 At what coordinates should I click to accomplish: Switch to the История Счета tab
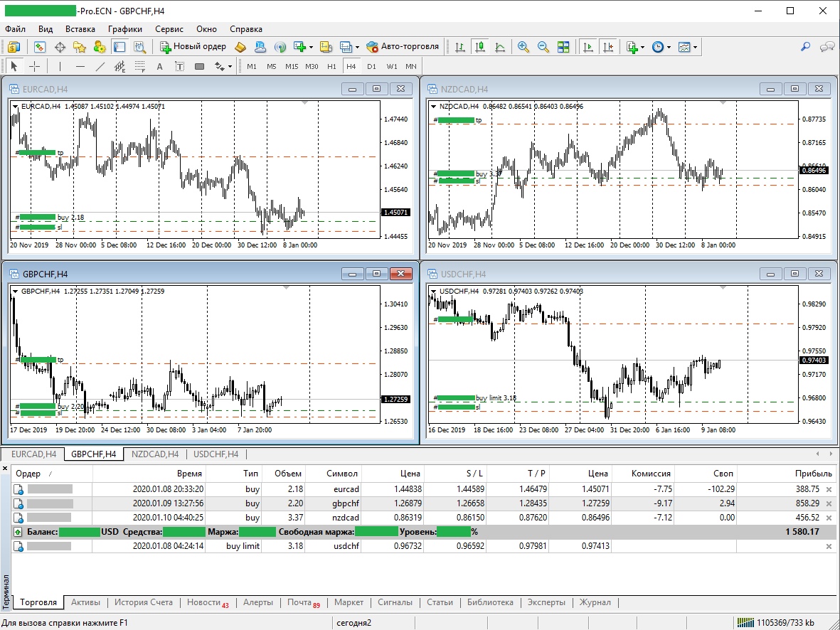(x=143, y=602)
